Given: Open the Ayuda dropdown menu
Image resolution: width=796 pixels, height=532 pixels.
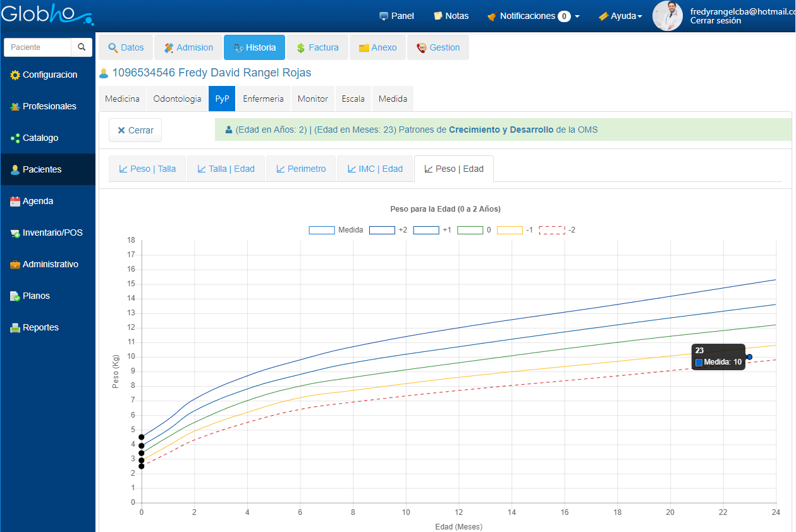Looking at the screenshot, I should pos(620,16).
